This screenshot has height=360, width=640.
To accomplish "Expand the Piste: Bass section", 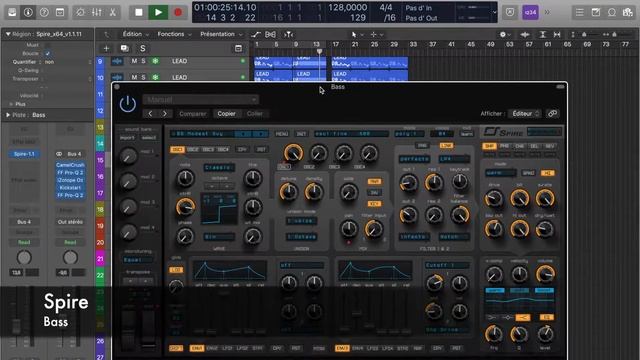I will [8, 115].
